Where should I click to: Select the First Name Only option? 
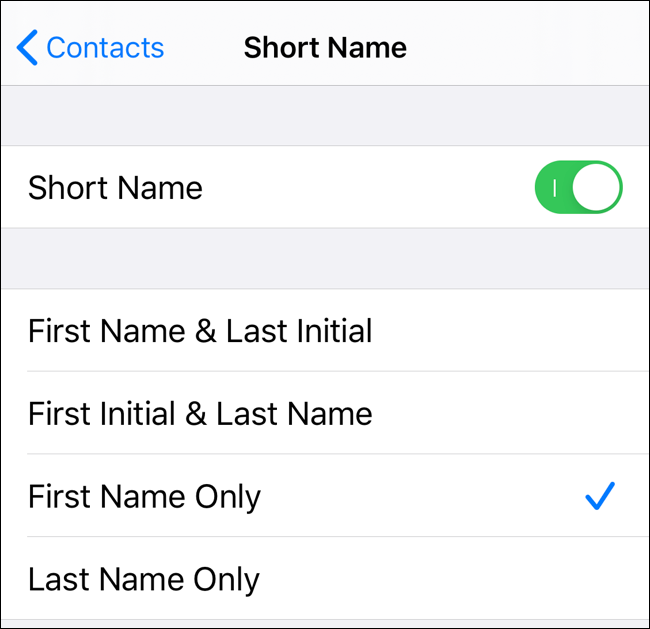click(x=325, y=495)
